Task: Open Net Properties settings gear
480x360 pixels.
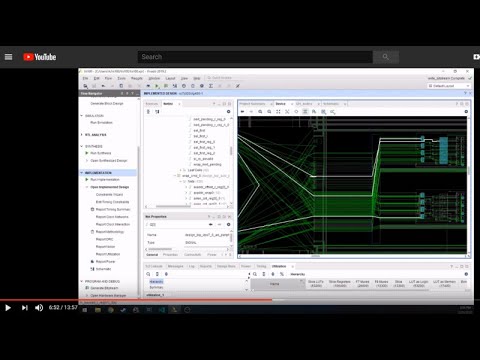Action: coord(228,224)
